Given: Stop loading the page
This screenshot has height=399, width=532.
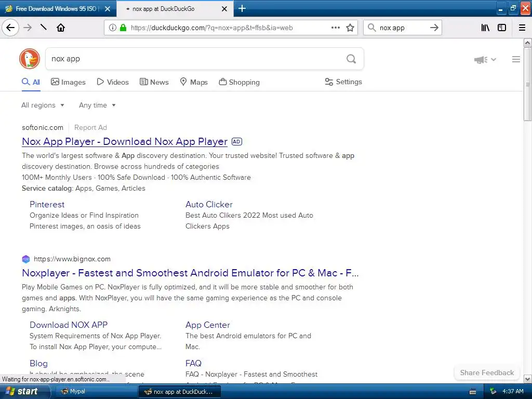Looking at the screenshot, I should [x=44, y=27].
